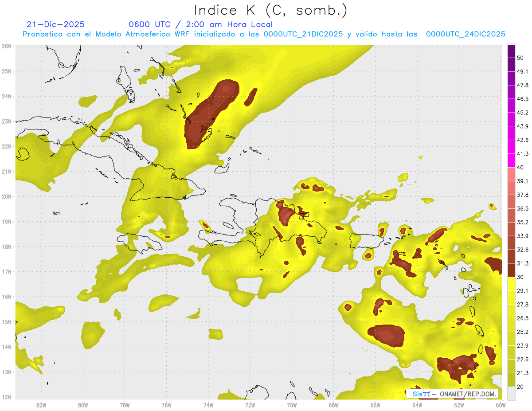Viewport: 532px width, 411px height.
Task: Click colorbar value "27.8"
Action: point(523,305)
